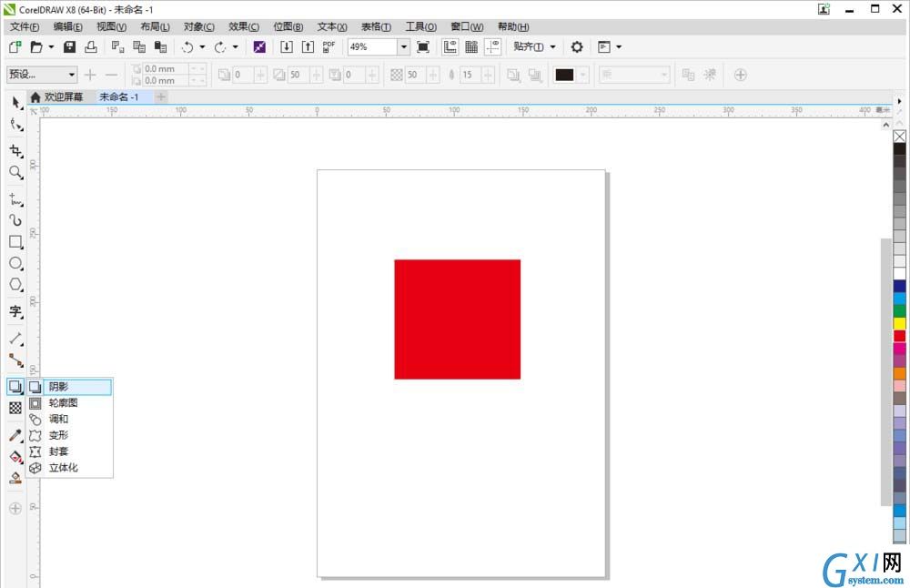The height and width of the screenshot is (588, 910).
Task: Select the Transparency checkerboard tool
Action: pos(15,408)
